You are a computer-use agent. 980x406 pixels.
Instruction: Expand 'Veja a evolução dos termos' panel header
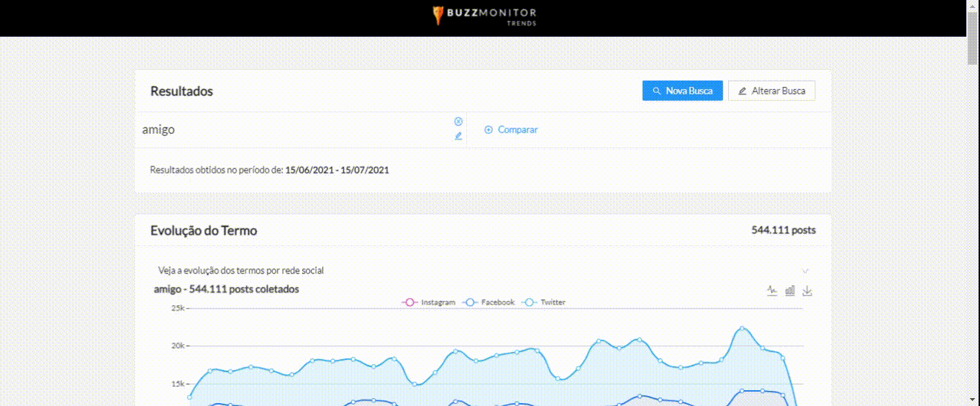241,271
